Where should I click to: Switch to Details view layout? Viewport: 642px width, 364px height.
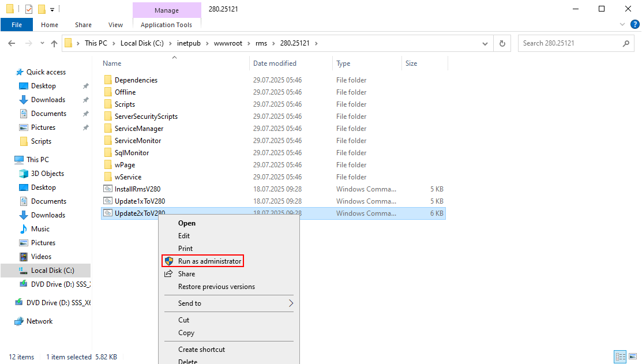coord(620,357)
